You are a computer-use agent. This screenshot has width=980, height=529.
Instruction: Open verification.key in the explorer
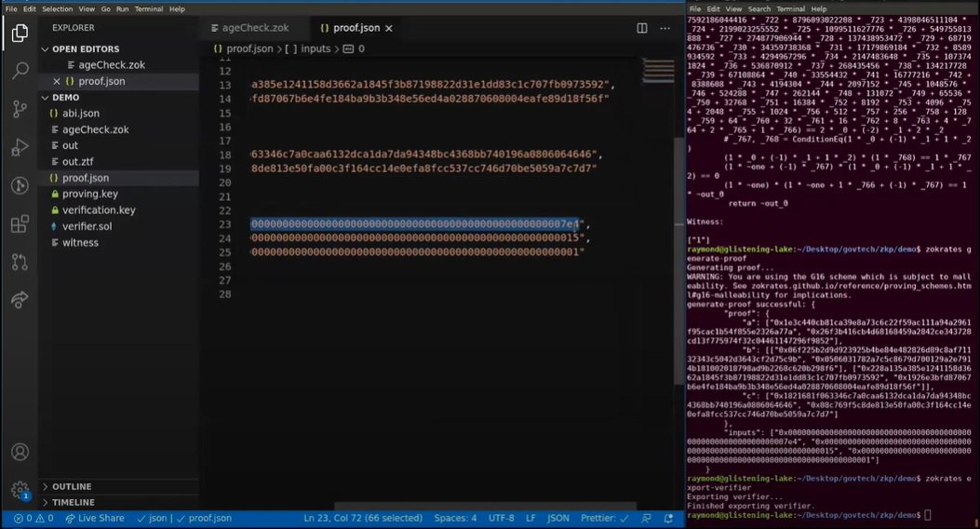pyautogui.click(x=119, y=210)
